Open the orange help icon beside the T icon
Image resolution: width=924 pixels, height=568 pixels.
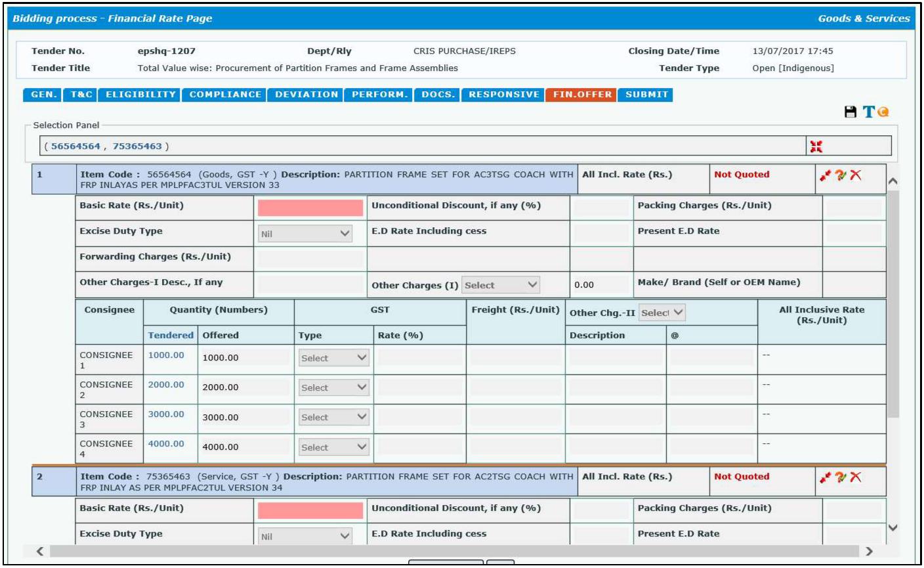point(883,110)
